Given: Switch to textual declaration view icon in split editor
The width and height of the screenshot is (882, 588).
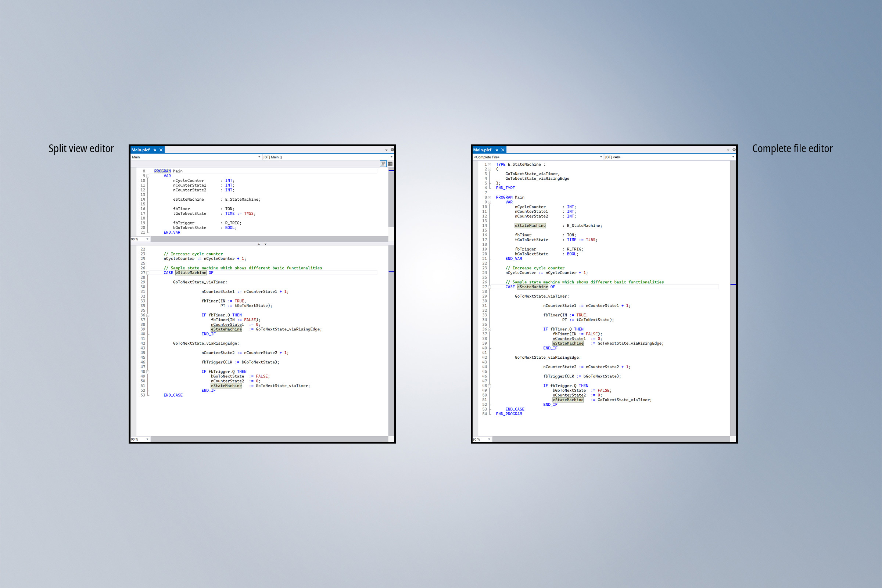Looking at the screenshot, I should tap(383, 164).
